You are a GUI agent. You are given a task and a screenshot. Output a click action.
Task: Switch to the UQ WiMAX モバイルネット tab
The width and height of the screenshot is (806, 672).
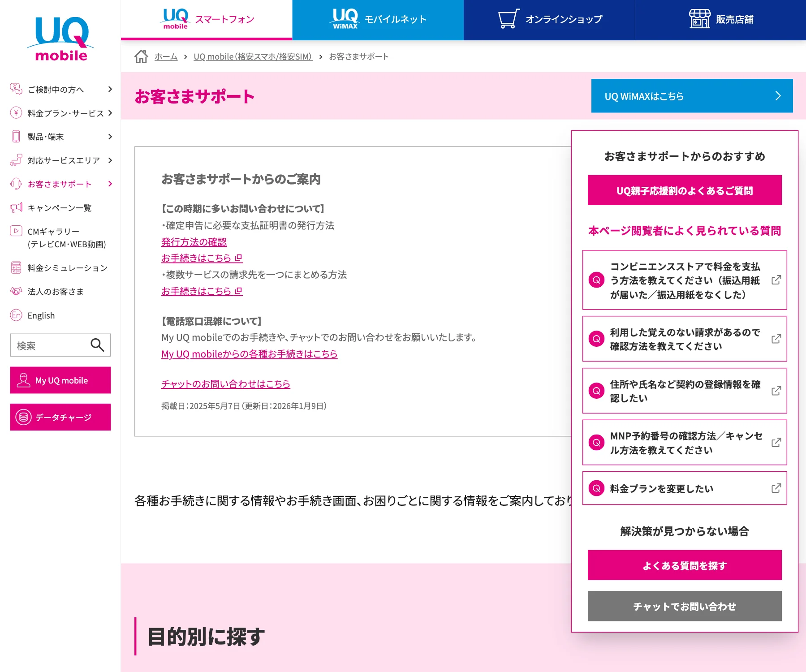click(377, 19)
